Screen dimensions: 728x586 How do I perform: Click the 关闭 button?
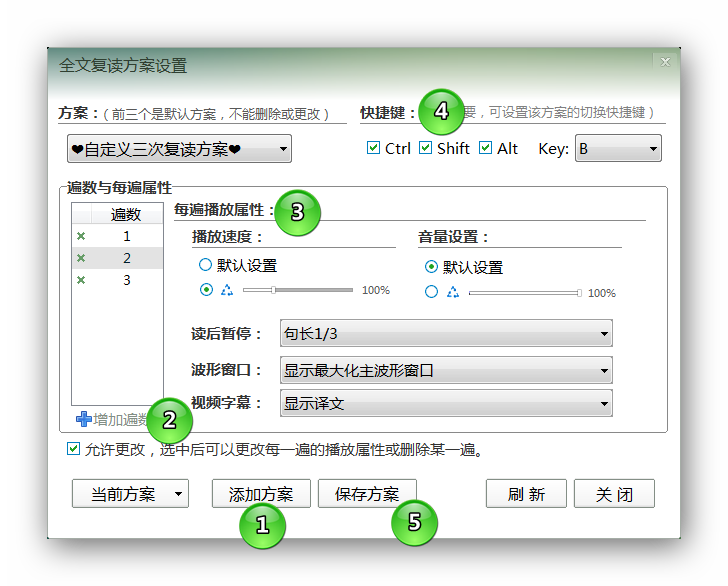tap(614, 494)
